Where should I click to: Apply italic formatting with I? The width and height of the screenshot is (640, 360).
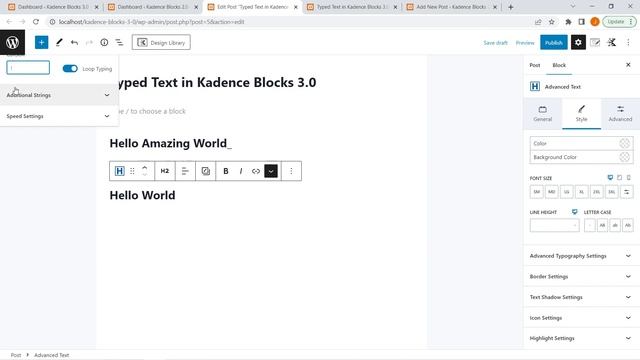241,171
